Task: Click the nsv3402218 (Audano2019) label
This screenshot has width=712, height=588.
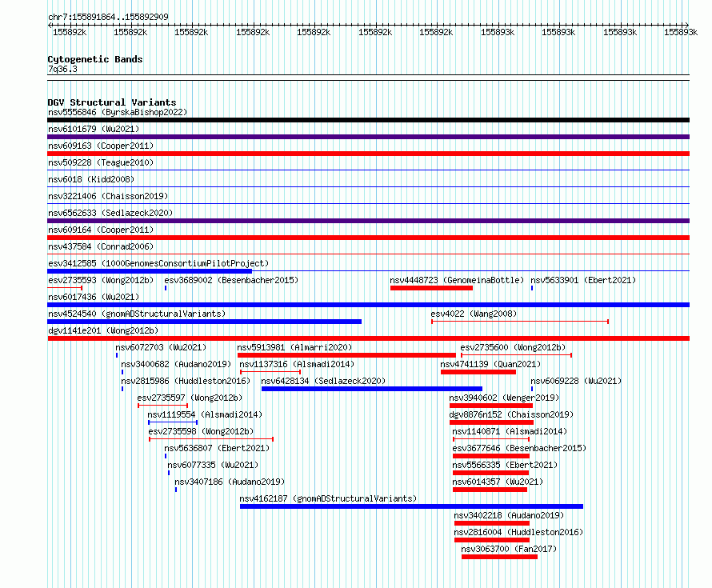Action: point(509,515)
